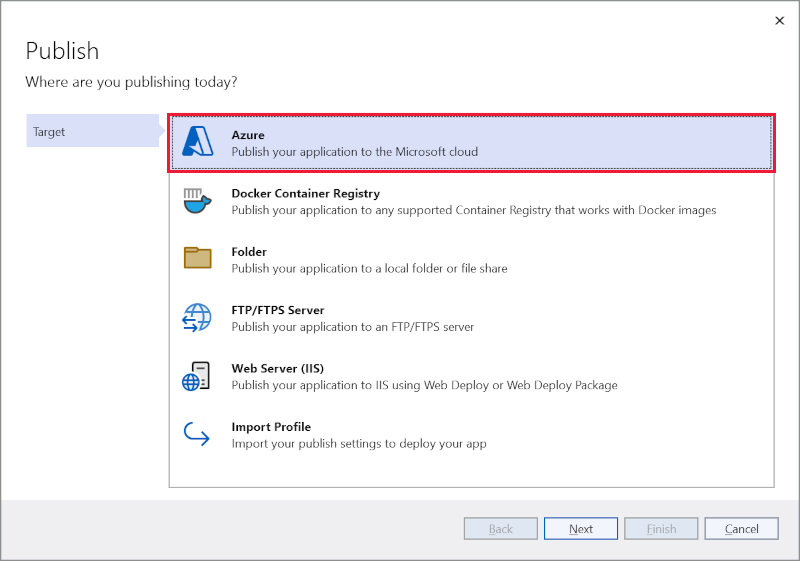Click the Web Deploy Package description
This screenshot has width=800, height=561.
tap(424, 385)
